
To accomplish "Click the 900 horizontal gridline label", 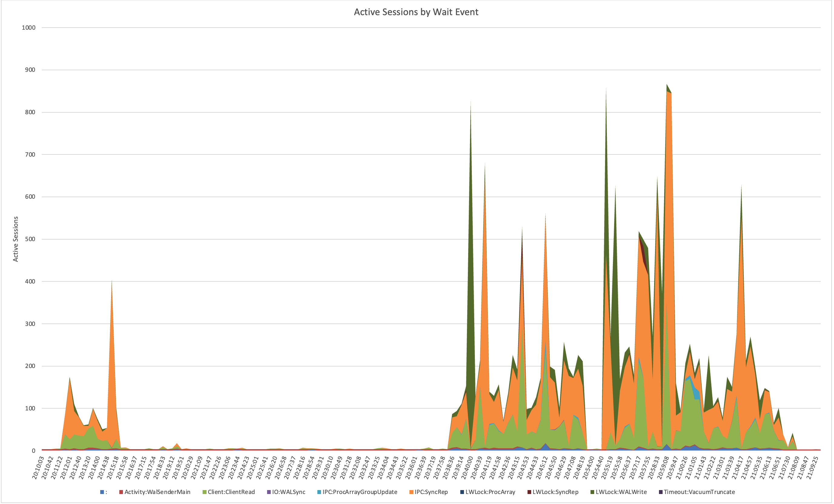I will pos(30,70).
